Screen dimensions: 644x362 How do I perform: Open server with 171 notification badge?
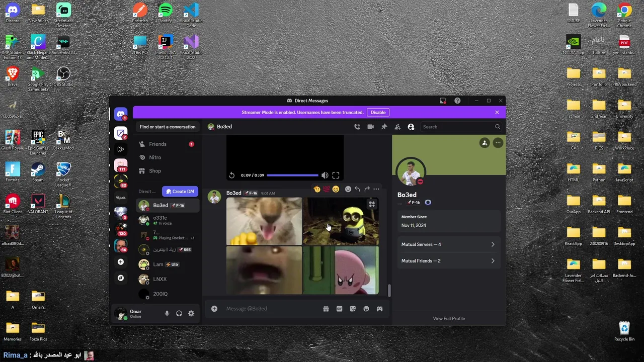(121, 165)
